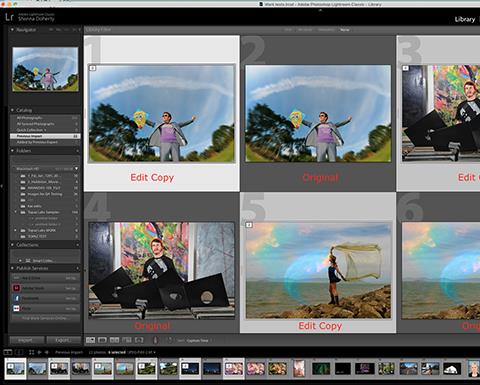Collapse the Publish Services panel
Viewport: 480px width, 385px height.
(12, 268)
